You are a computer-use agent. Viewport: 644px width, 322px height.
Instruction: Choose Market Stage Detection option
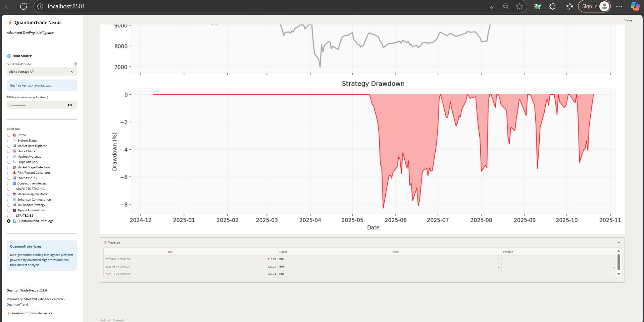click(9, 167)
